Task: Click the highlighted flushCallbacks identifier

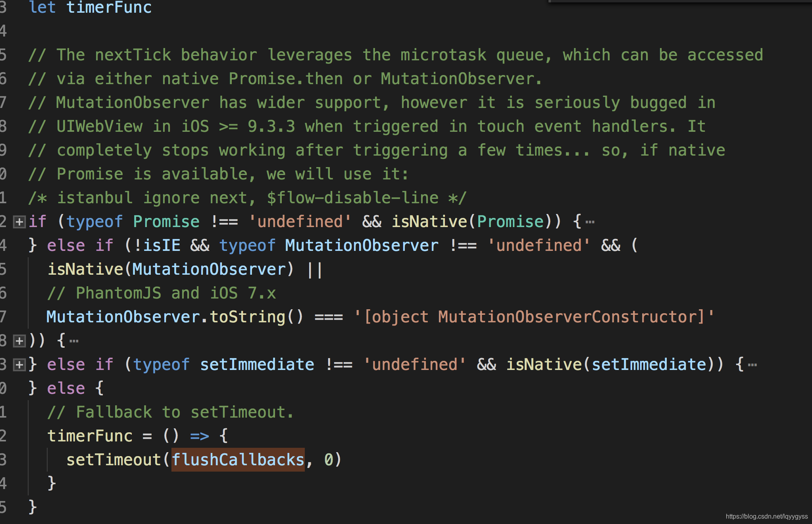Action: pyautogui.click(x=238, y=460)
